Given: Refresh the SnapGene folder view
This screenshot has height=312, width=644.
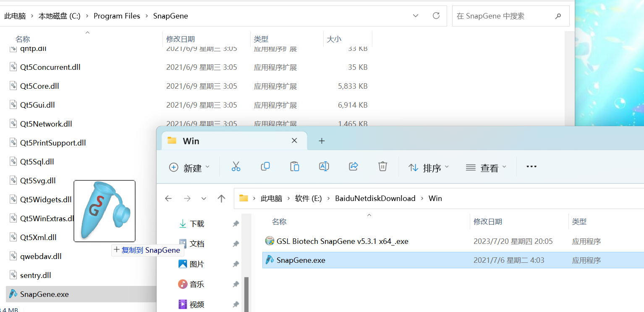Looking at the screenshot, I should point(436,16).
